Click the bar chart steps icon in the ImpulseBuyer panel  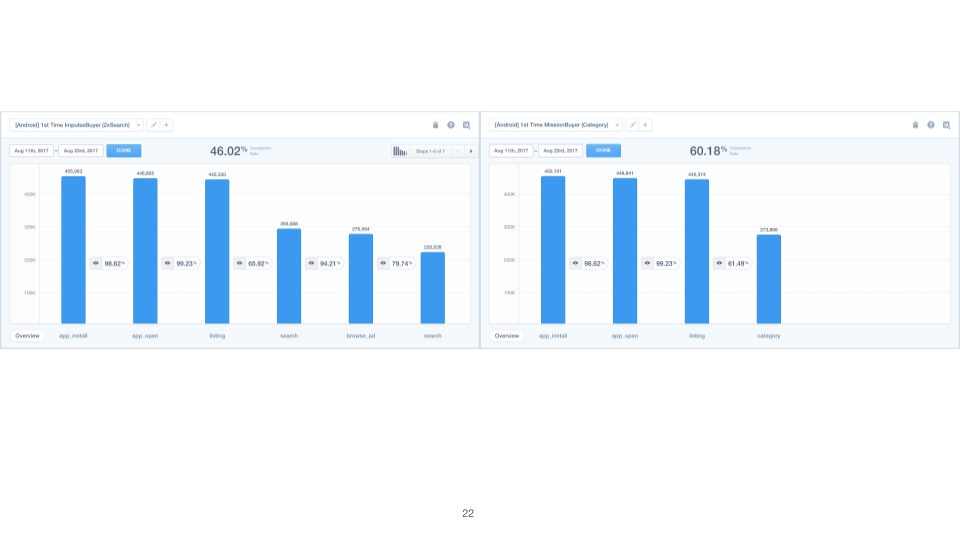tap(400, 151)
